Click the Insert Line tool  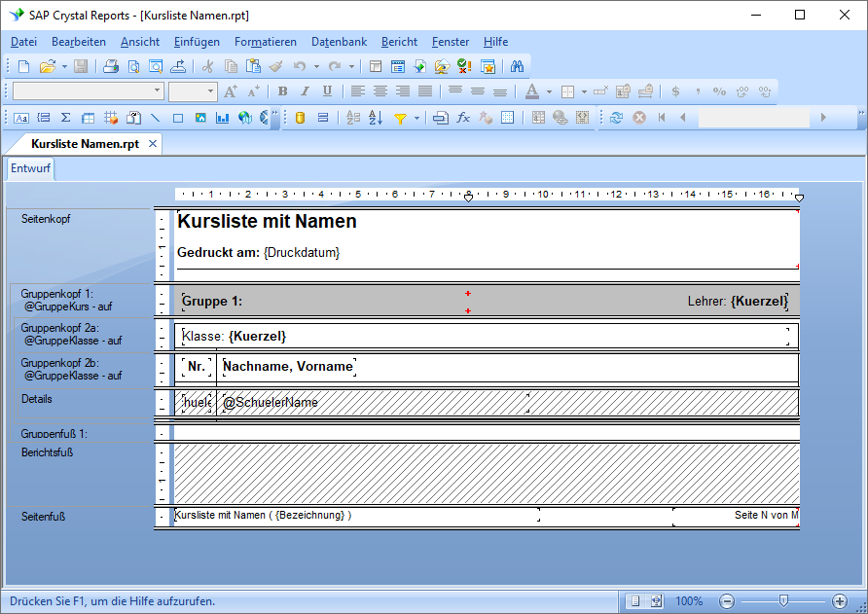tap(156, 118)
